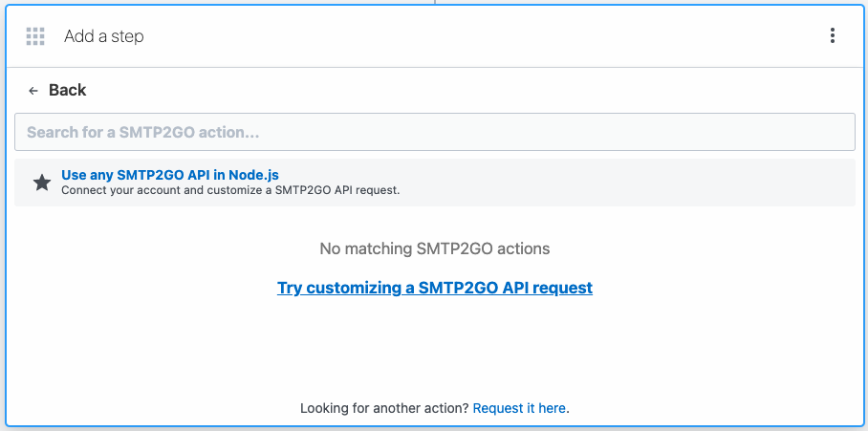868x431 pixels.
Task: Click the Looking for another action? text
Action: [384, 408]
